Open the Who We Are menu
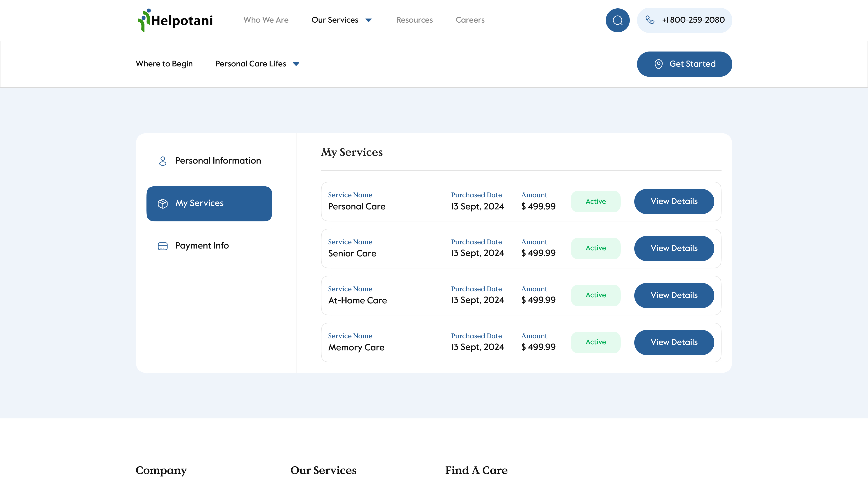Viewport: 868px width, 488px height. pyautogui.click(x=266, y=20)
